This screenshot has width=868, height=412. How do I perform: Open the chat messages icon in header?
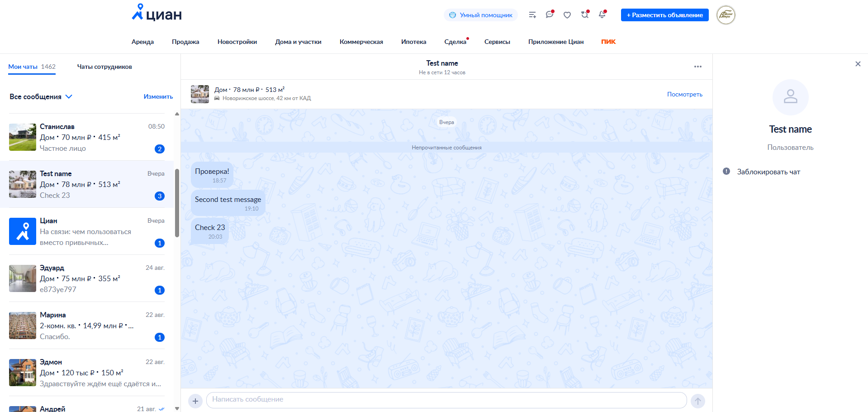549,15
